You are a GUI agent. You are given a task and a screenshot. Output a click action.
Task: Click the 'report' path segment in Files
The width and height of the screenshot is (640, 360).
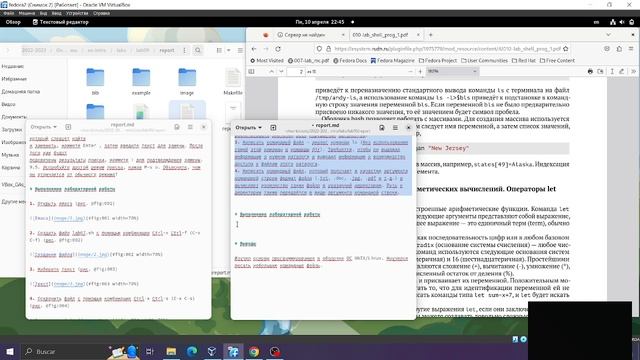167,50
